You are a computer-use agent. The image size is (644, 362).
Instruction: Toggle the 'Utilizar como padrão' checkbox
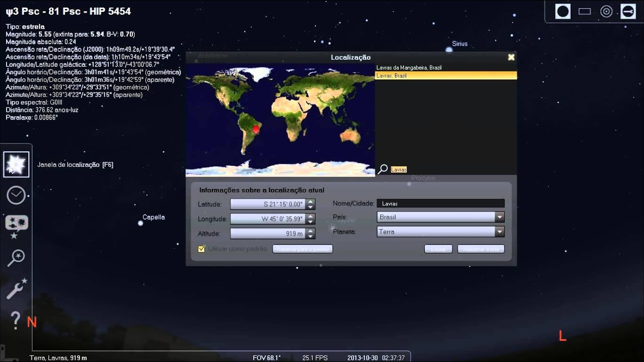click(x=202, y=248)
